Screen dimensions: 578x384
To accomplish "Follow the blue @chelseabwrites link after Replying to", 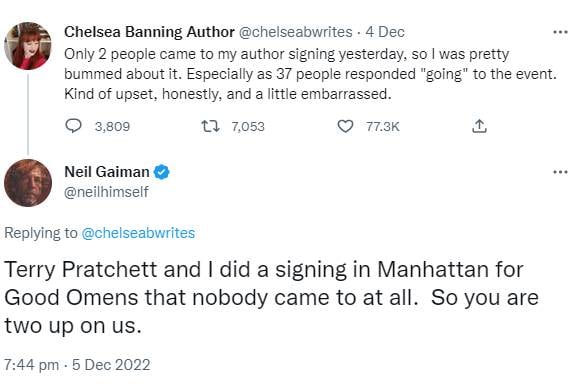I will [x=138, y=233].
